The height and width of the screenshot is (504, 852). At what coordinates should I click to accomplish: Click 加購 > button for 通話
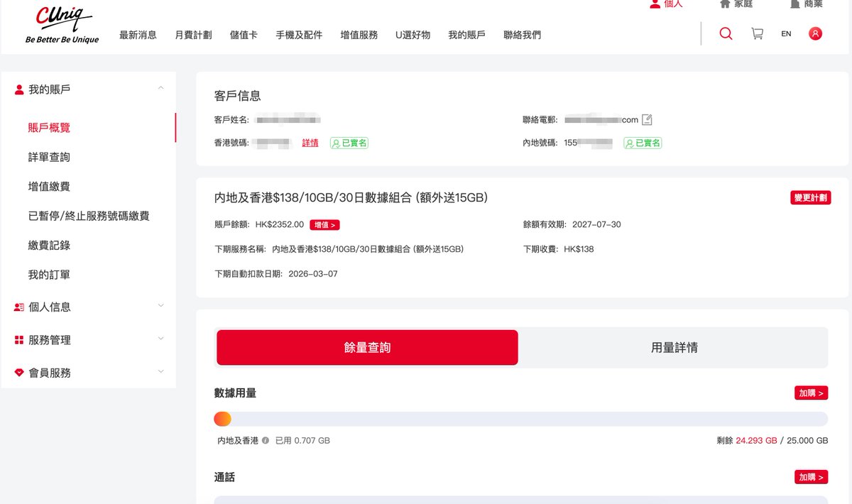(811, 477)
